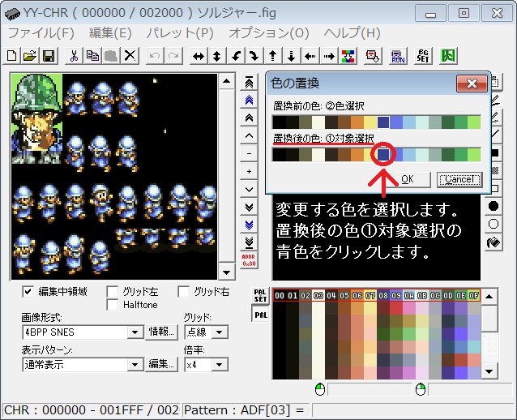Viewport: 517px width, 420px height.
Task: Select the paint bucket fill tool
Action: click(493, 242)
